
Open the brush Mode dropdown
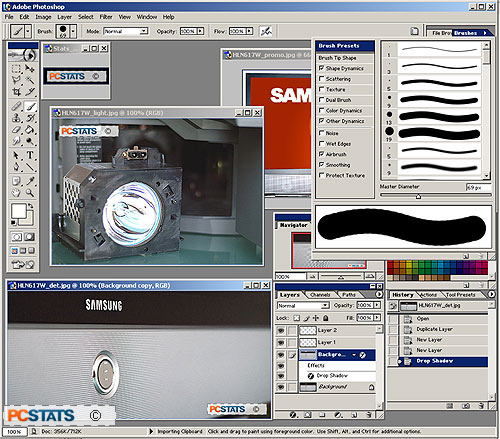144,31
